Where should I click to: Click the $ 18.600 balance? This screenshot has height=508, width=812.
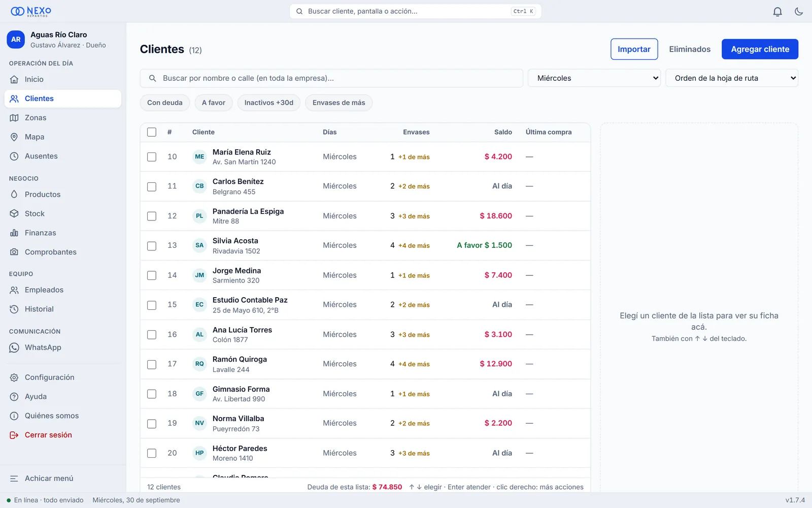(496, 216)
